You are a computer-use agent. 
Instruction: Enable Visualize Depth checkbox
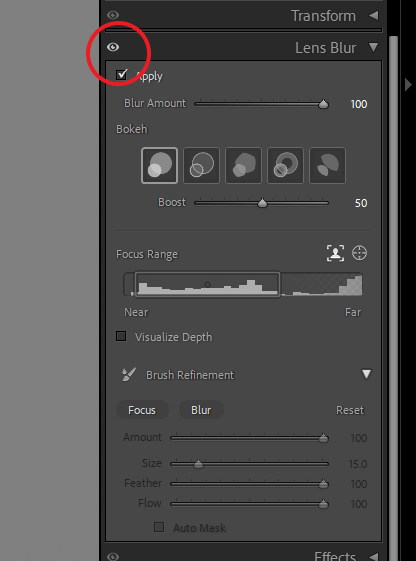(x=121, y=336)
